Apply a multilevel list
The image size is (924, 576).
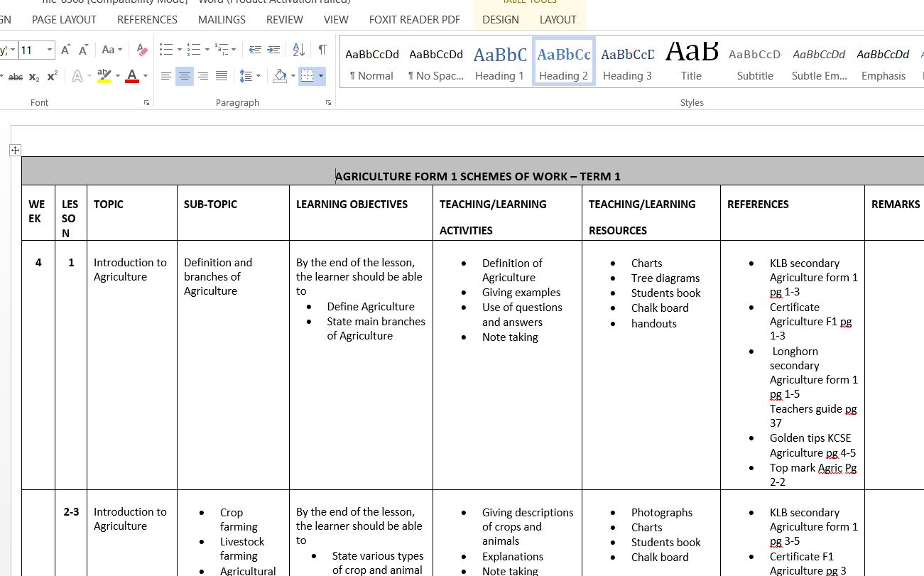pyautogui.click(x=222, y=50)
